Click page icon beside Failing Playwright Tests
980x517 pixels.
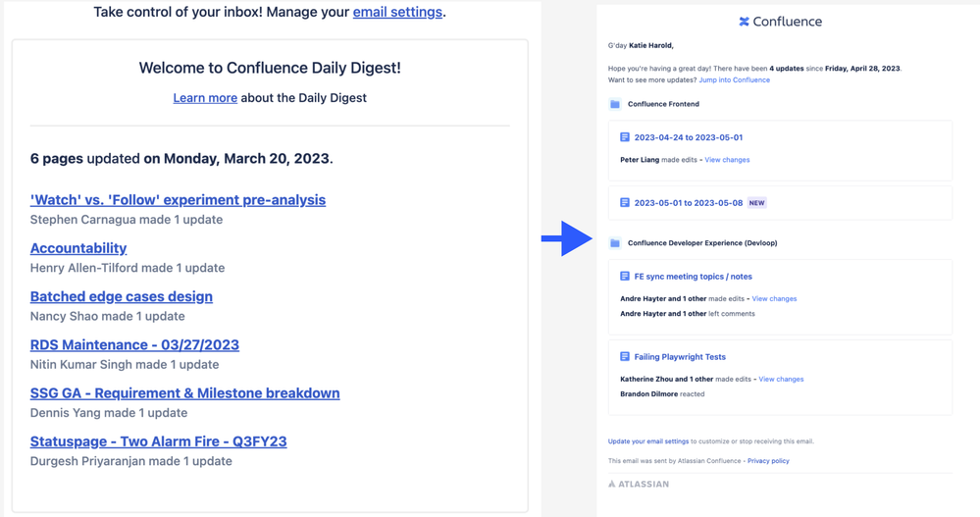pos(624,356)
